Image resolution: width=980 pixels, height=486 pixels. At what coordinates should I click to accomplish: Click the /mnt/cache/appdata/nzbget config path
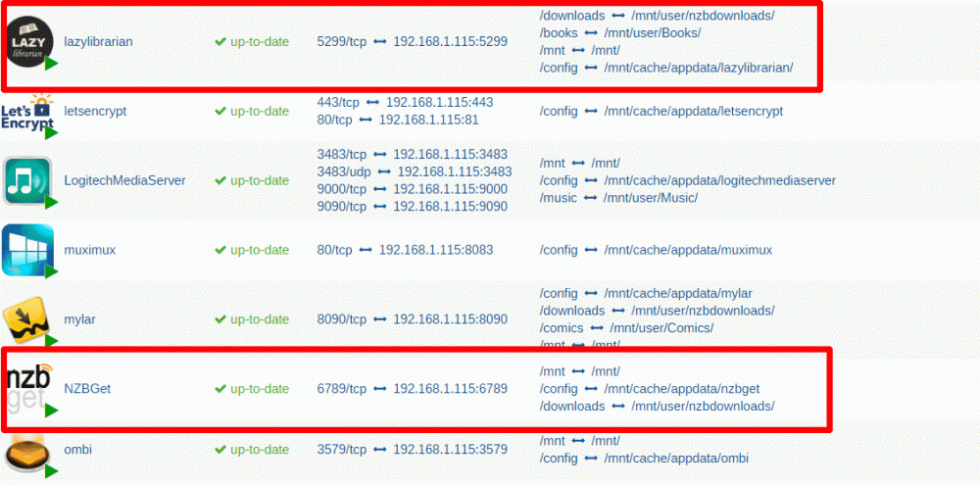(x=682, y=389)
